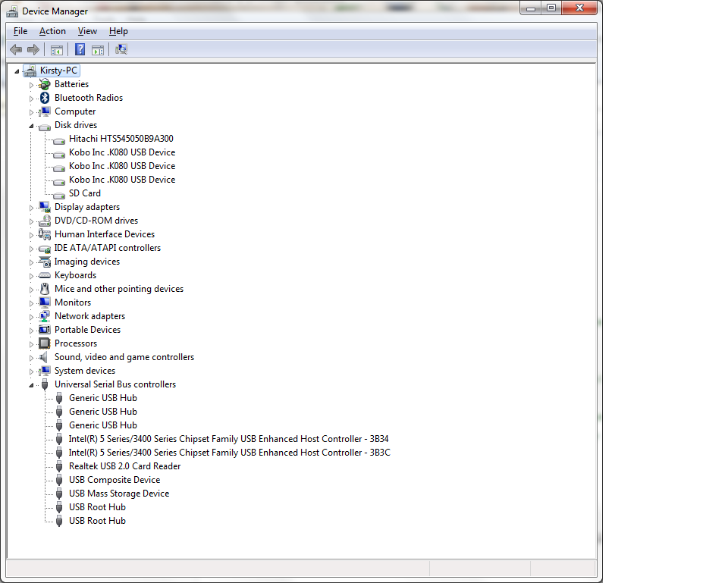Viewport: 728px width, 583px height.
Task: Click the Kirsty-PC computer root icon
Action: 30,71
